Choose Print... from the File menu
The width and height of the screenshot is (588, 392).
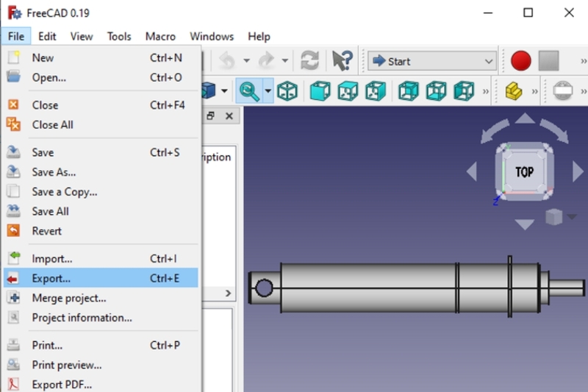(x=101, y=345)
